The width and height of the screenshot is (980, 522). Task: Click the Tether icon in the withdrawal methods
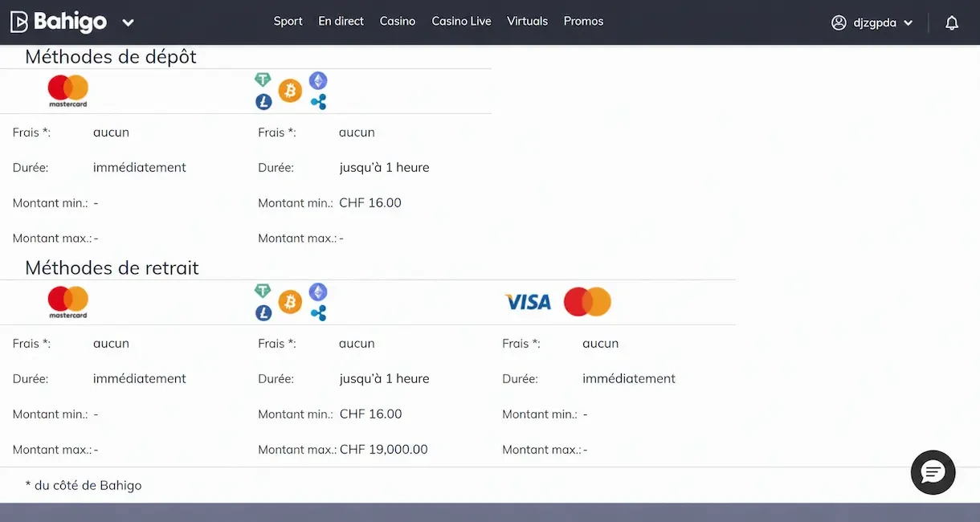pyautogui.click(x=263, y=291)
